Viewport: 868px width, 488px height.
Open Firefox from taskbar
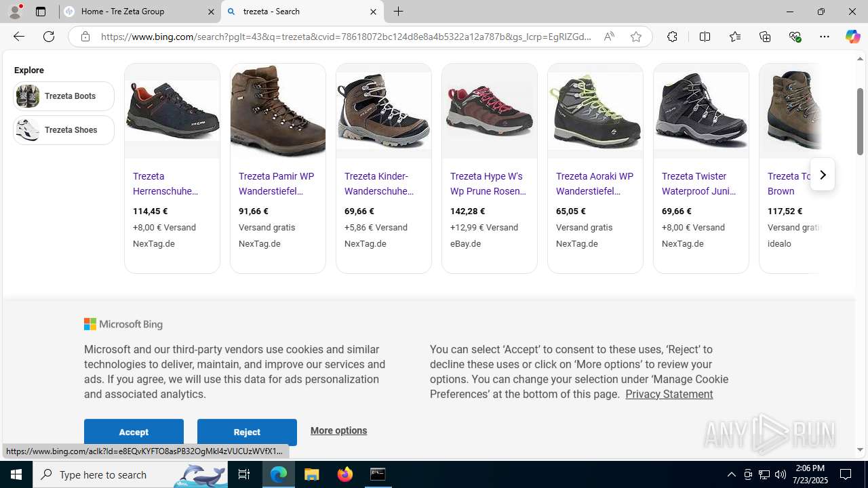click(345, 474)
